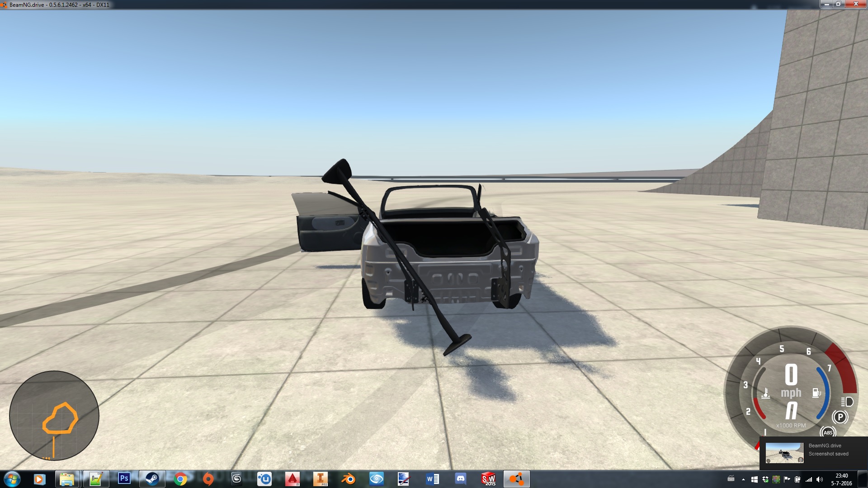
Task: Close the BeamNG.drive window
Action: 855,4
